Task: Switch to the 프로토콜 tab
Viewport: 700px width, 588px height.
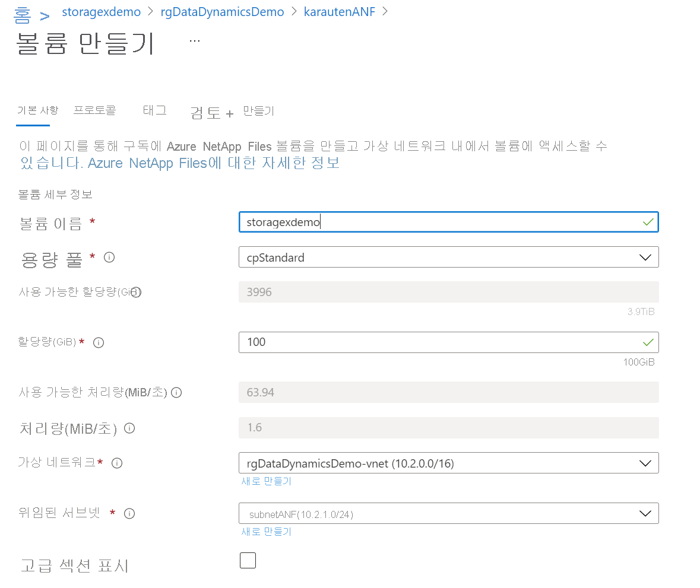Action: (x=94, y=110)
